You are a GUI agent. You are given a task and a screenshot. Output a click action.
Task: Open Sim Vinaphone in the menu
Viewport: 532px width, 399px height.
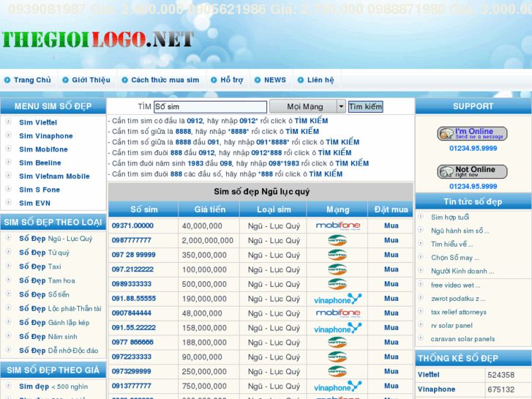coord(46,136)
